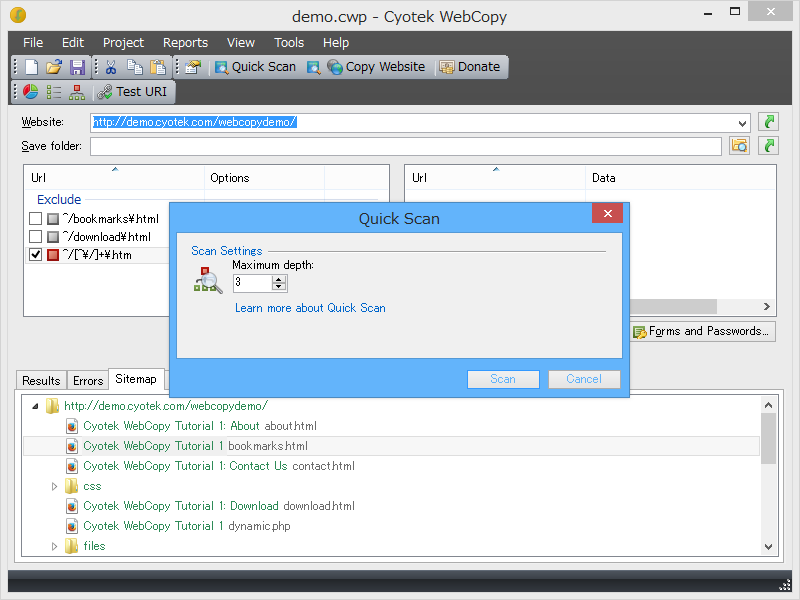Select the css folder icon in sitemap
Screen dimensions: 800x600
tap(71, 486)
